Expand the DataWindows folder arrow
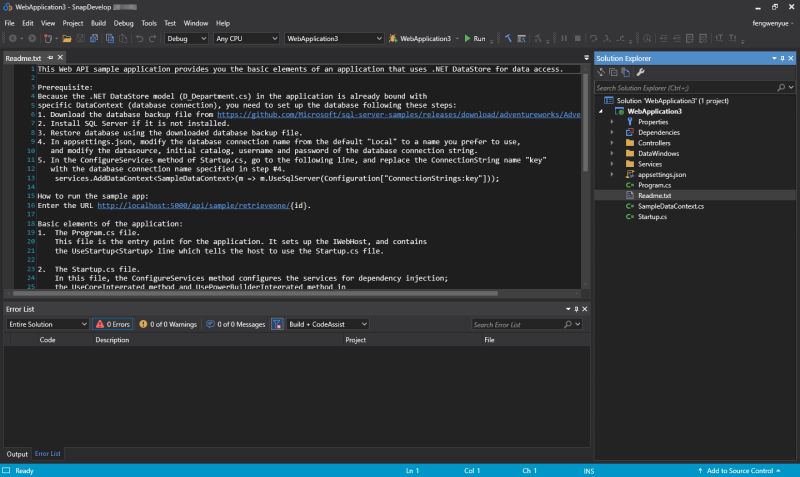The height and width of the screenshot is (477, 800). (612, 154)
